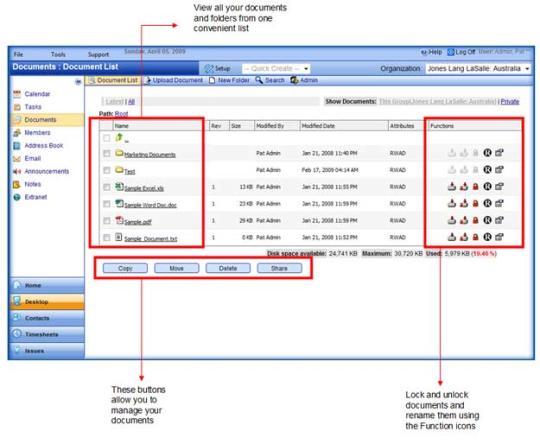Open the Support menu

98,54
